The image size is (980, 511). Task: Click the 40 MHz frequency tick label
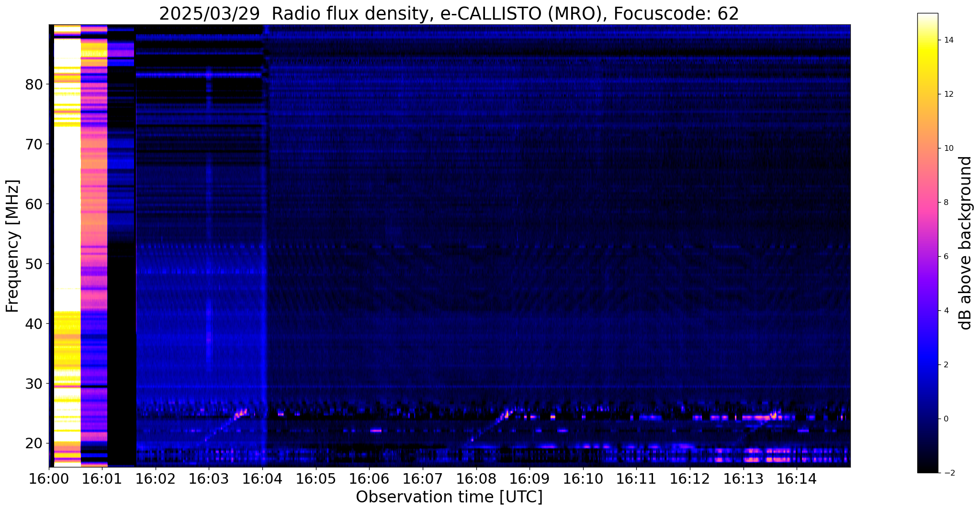point(34,324)
